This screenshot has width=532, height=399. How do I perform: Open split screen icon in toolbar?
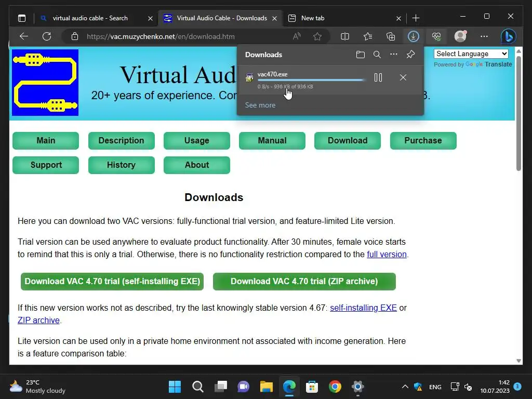(345, 36)
